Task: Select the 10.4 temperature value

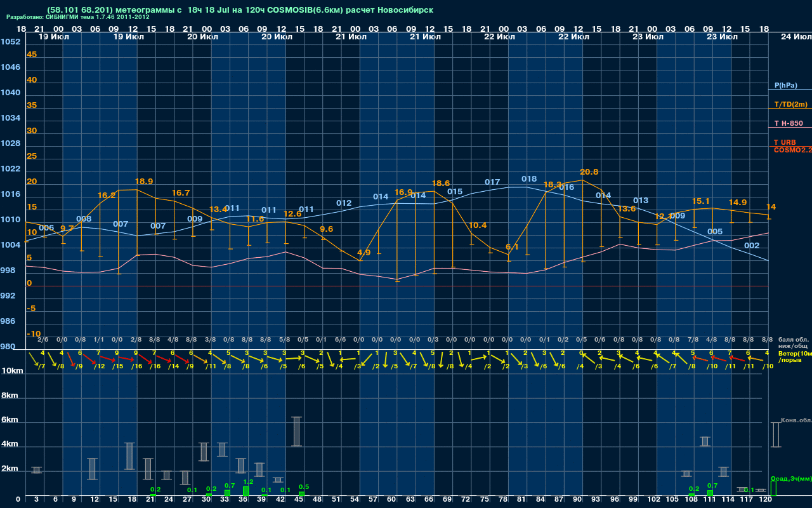Action: coord(477,225)
